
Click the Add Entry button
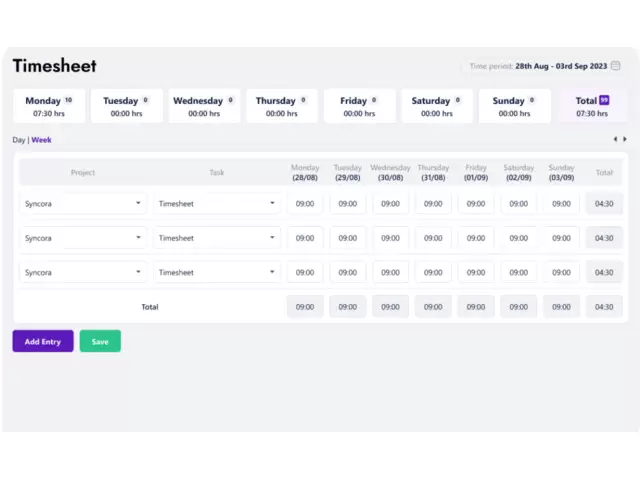43,342
